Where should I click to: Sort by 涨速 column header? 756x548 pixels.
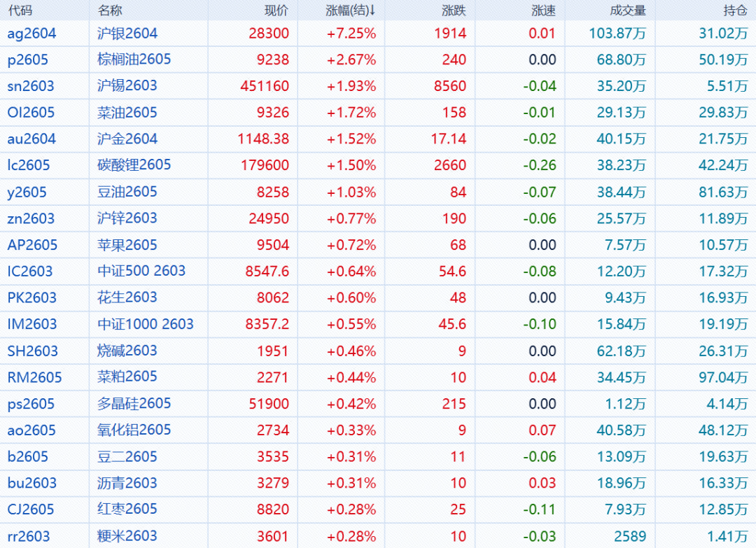point(543,10)
